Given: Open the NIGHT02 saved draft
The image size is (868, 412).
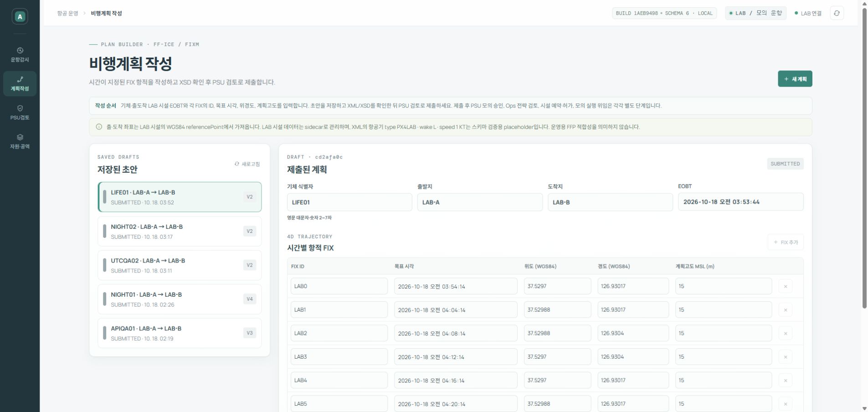Looking at the screenshot, I should pyautogui.click(x=180, y=231).
